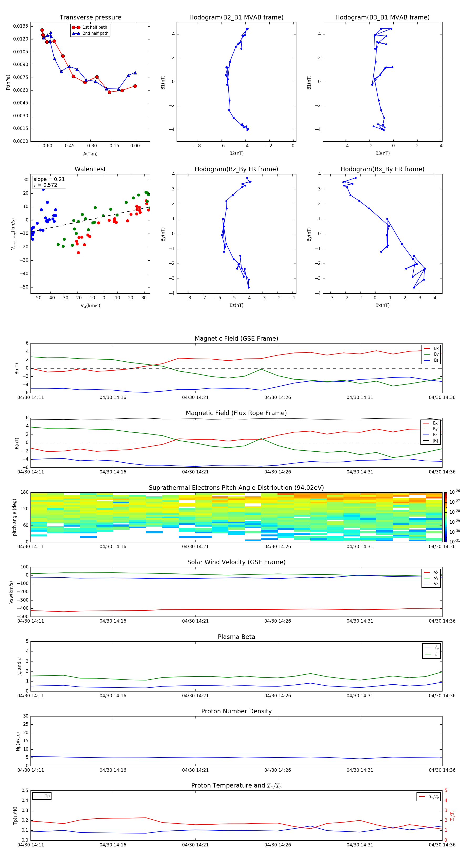
Task: Select '|B|' in Flux Rope Frame legend
Action: click(x=431, y=441)
